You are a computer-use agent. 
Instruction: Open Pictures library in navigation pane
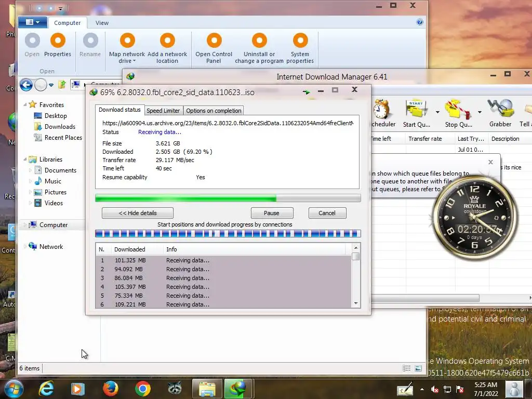click(x=55, y=192)
